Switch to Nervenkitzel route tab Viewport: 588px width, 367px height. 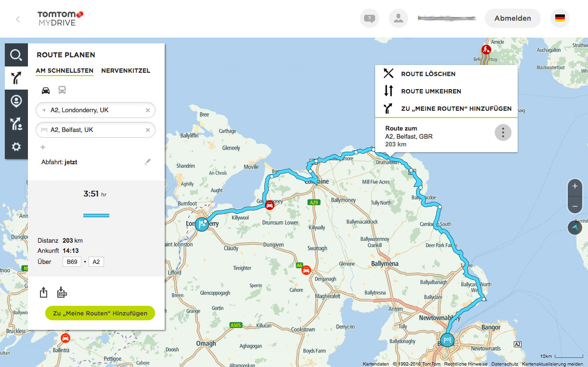tap(126, 71)
